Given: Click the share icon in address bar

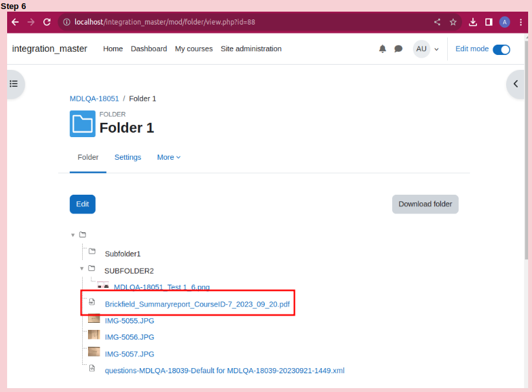Looking at the screenshot, I should tap(437, 22).
